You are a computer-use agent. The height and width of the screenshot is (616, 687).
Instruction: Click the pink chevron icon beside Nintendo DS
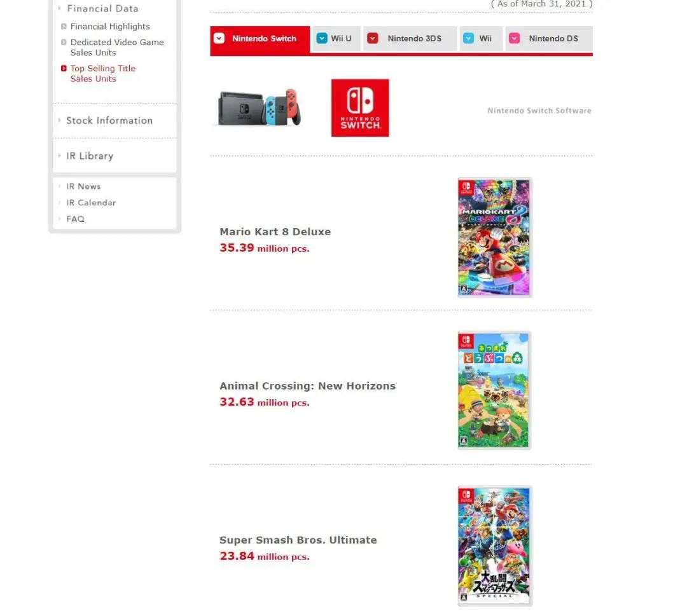coord(514,38)
